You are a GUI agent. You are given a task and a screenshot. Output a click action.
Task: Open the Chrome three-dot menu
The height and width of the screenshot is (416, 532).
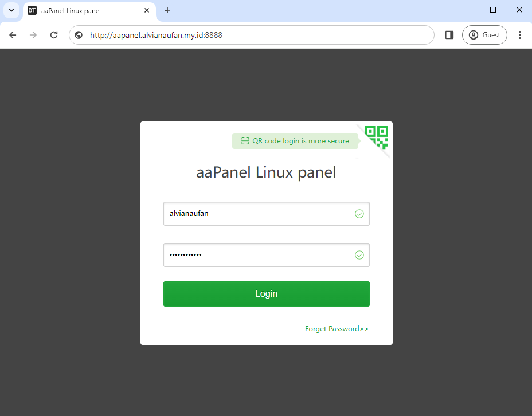(520, 35)
